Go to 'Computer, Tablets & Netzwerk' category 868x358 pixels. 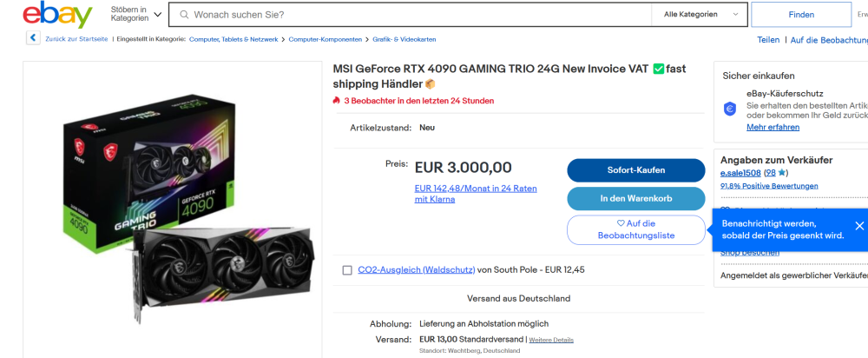pos(234,39)
